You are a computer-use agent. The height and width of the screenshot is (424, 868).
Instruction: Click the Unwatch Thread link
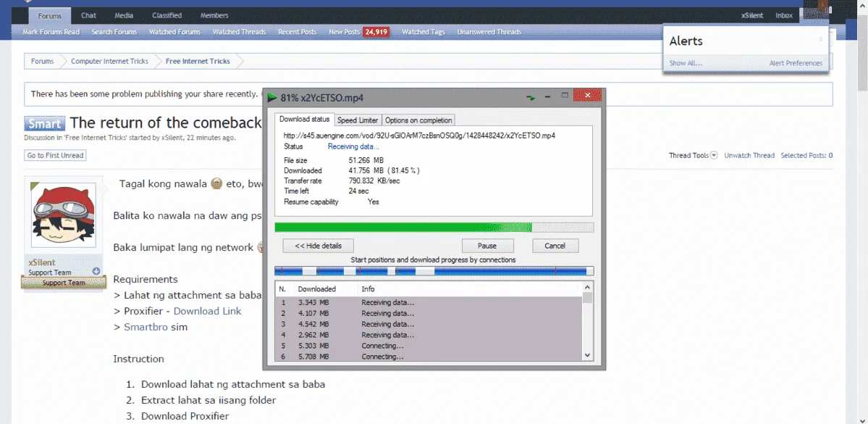[749, 156]
